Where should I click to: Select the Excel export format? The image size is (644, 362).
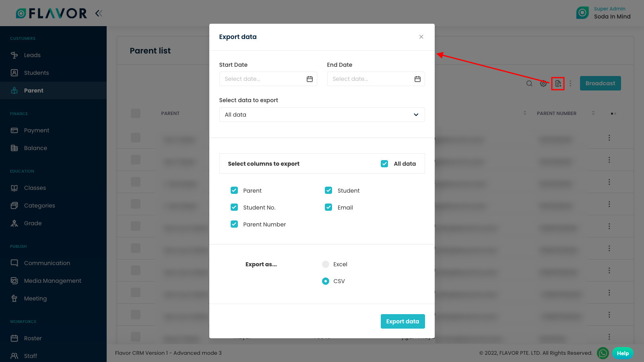click(325, 264)
